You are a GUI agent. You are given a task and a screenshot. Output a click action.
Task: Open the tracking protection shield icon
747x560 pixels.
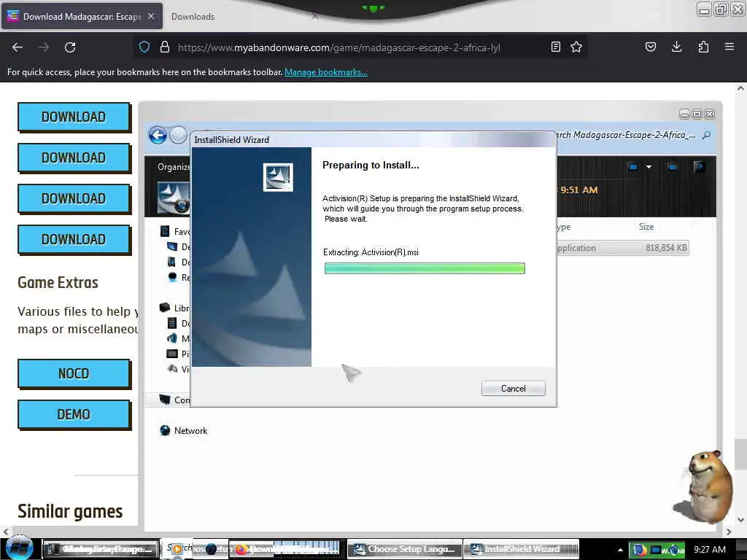click(x=144, y=47)
